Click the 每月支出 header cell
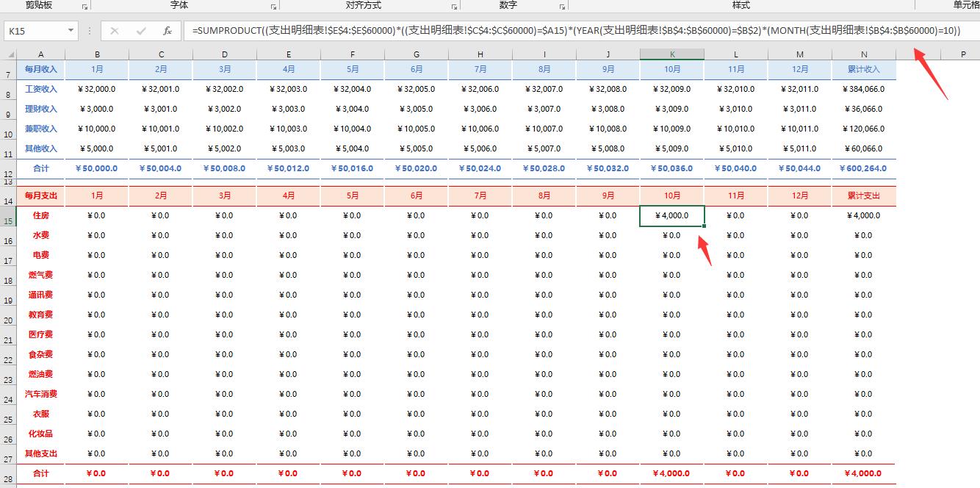The height and width of the screenshot is (488, 980). click(40, 195)
